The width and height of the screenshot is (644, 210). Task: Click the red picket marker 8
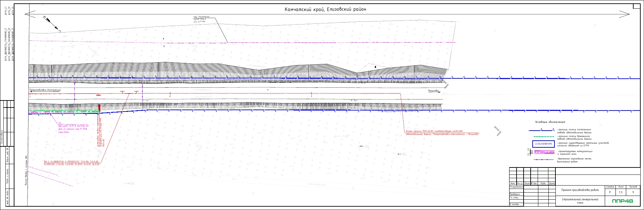tap(170, 94)
